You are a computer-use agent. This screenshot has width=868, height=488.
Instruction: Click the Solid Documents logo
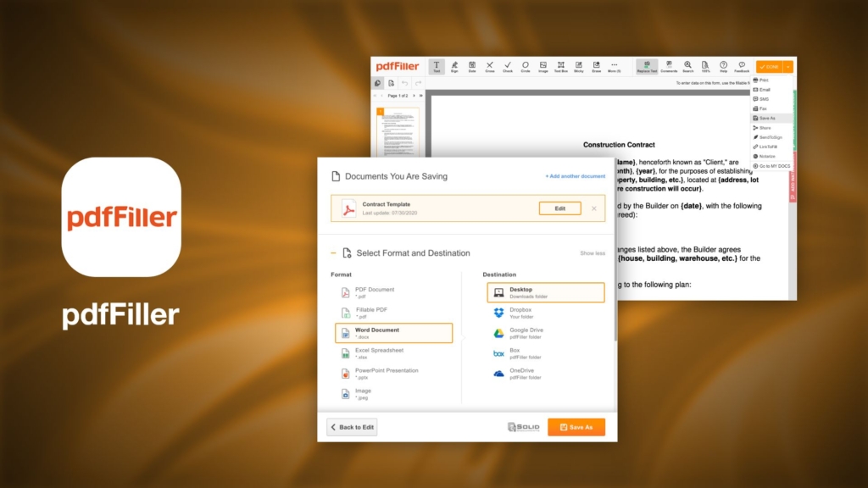pyautogui.click(x=523, y=427)
